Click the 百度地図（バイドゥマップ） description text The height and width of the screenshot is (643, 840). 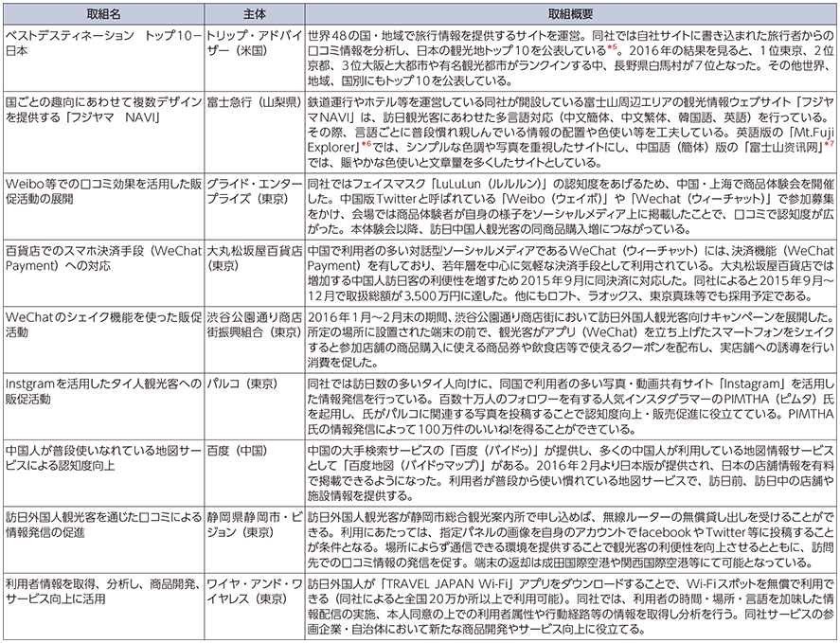[x=570, y=473]
